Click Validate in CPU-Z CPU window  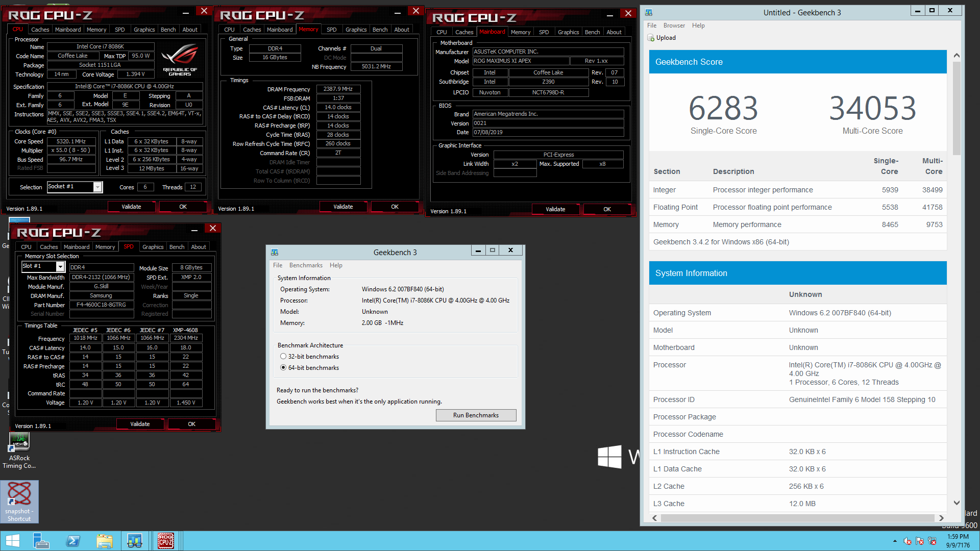click(x=131, y=207)
